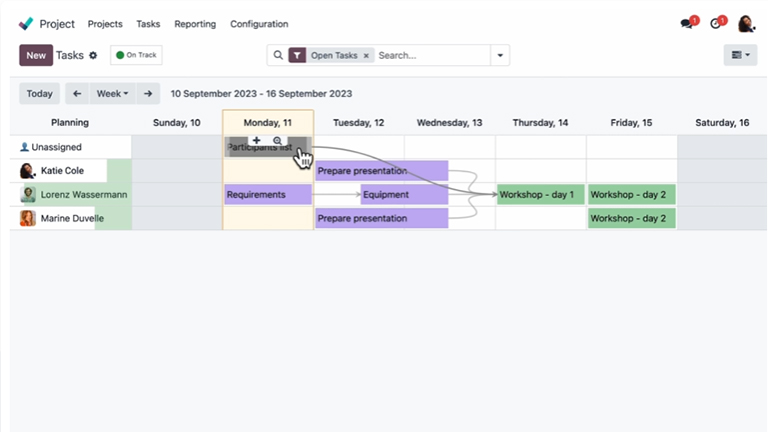This screenshot has height=432, width=768.
Task: Open the messages chat bubble icon
Action: pos(687,23)
